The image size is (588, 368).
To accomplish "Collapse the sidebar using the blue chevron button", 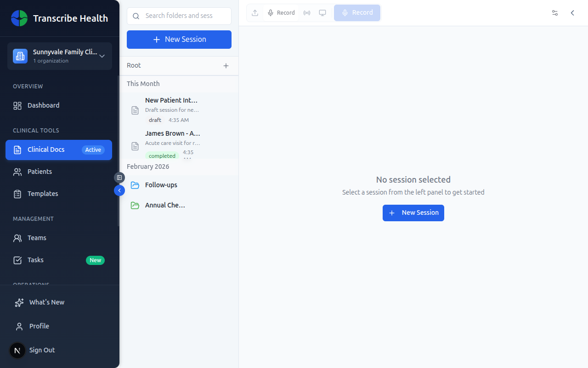I will coord(119,190).
